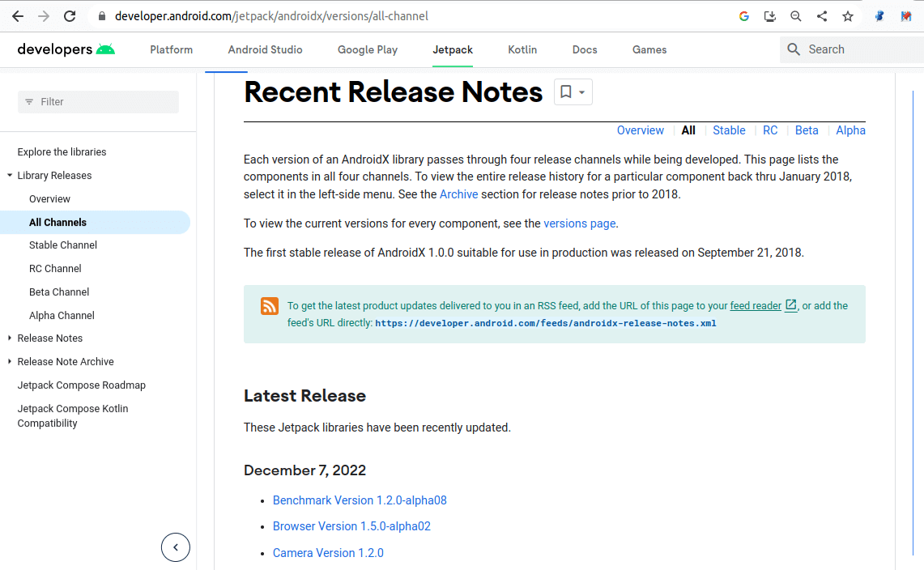Image resolution: width=924 pixels, height=570 pixels.
Task: Click the bookmark star in address bar
Action: point(847,15)
